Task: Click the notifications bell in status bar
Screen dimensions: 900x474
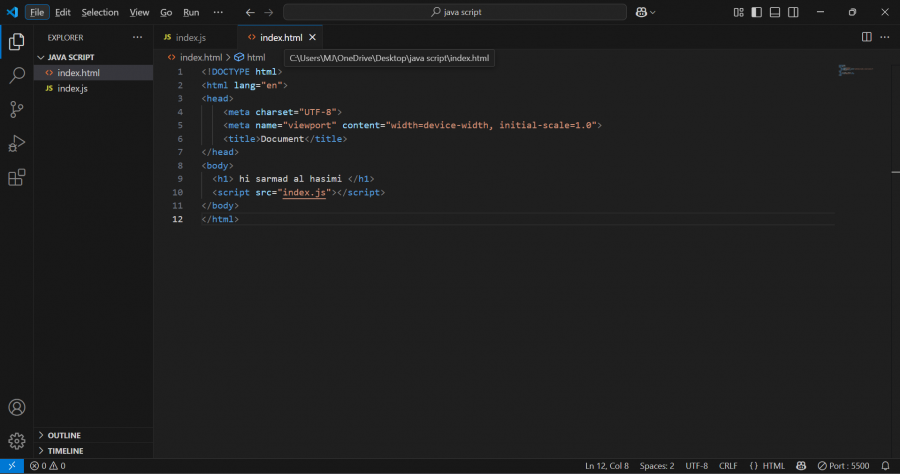Action: [885, 466]
